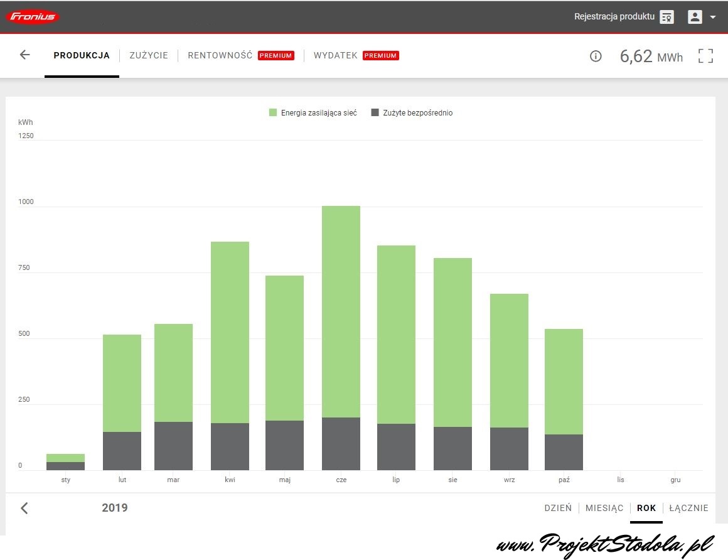Go back using the top-left arrow
This screenshot has width=728, height=560.
click(24, 55)
